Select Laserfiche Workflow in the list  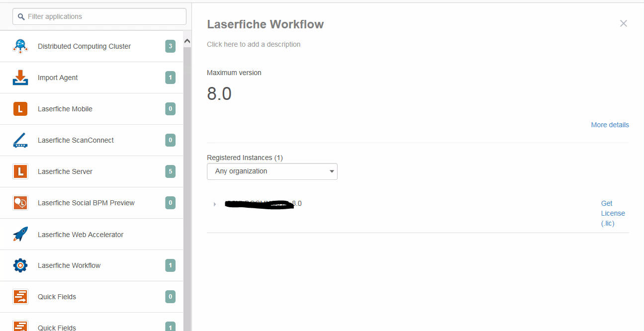92,265
